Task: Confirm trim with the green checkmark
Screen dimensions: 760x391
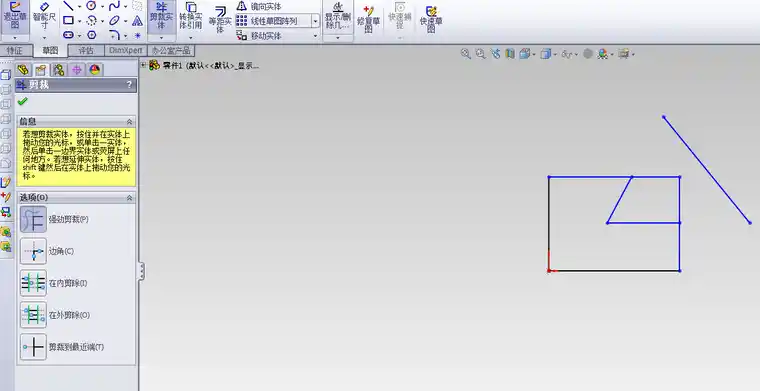Action: pos(22,101)
